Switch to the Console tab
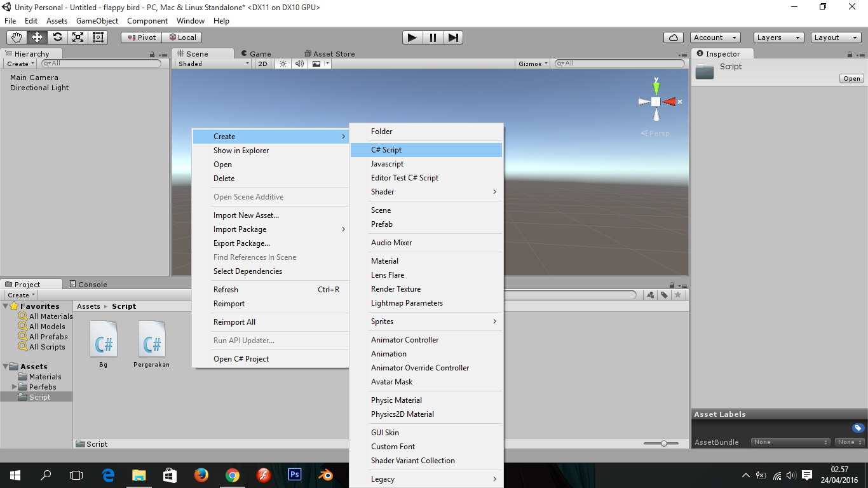 [x=88, y=285]
